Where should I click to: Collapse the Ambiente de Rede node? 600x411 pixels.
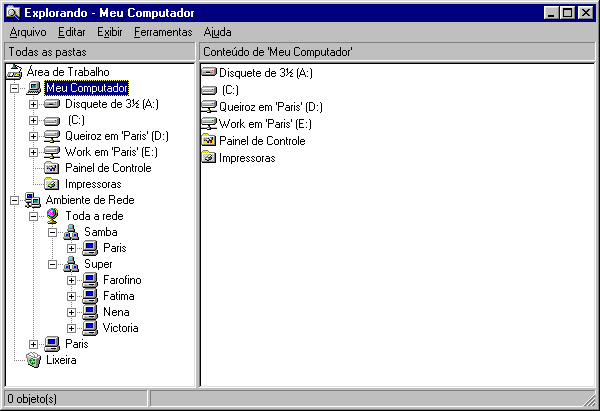click(15, 200)
